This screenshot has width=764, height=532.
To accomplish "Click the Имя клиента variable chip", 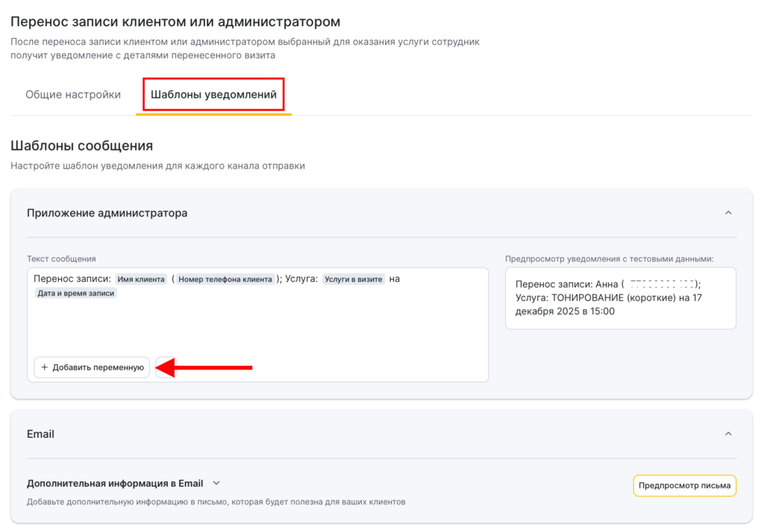I will (x=141, y=279).
